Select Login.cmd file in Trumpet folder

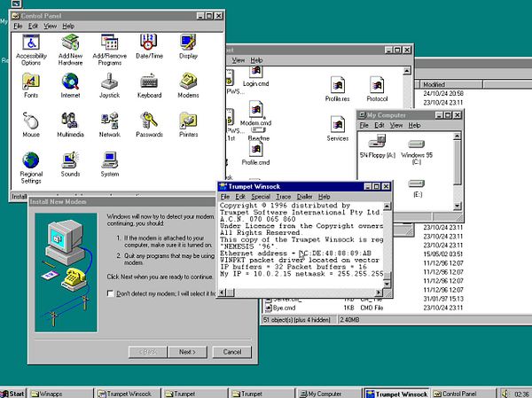click(256, 77)
